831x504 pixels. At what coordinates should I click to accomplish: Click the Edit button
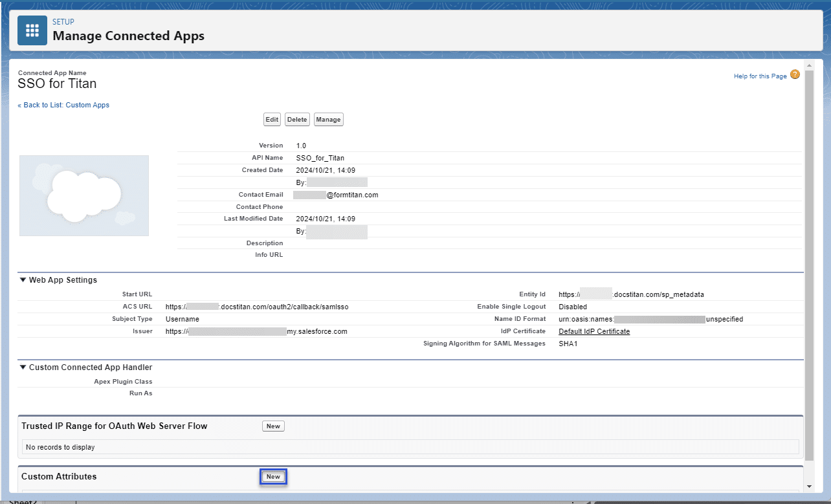coord(272,119)
